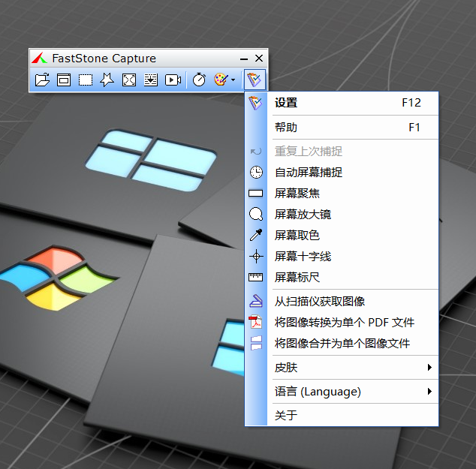Click the merge images icon in menu
This screenshot has width=476, height=469.
(x=256, y=343)
